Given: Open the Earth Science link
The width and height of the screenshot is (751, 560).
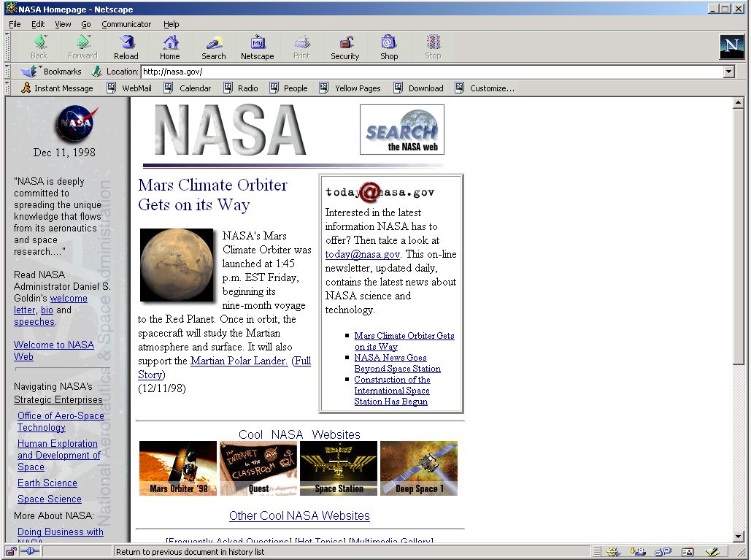Looking at the screenshot, I should click(x=47, y=483).
